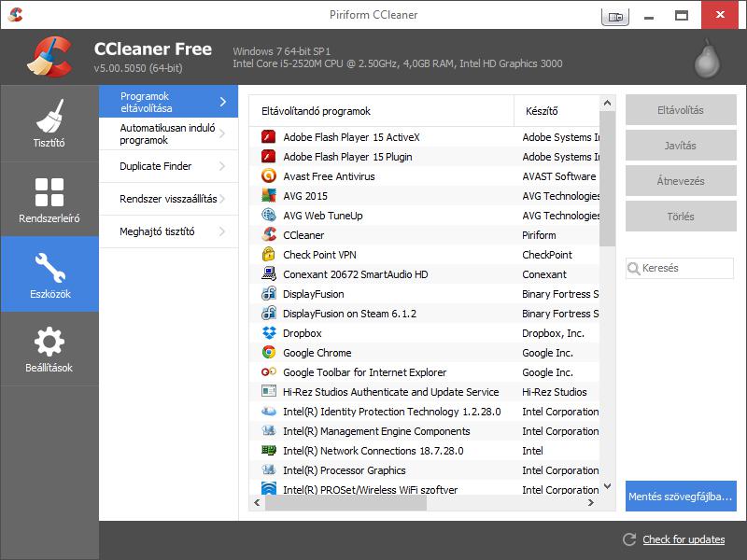The height and width of the screenshot is (560, 747).
Task: Click the Átnevezés button
Action: coord(681,181)
